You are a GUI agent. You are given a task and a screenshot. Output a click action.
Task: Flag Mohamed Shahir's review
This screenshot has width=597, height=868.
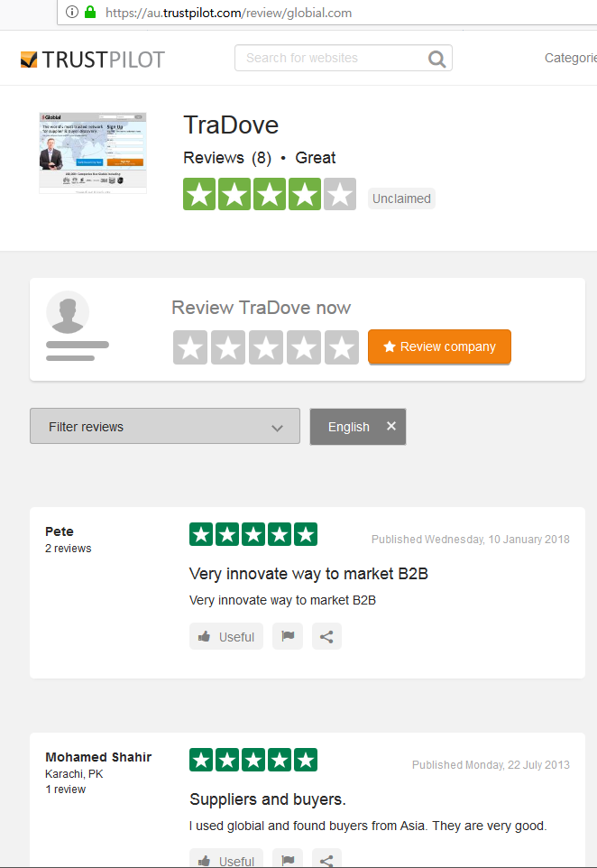pyautogui.click(x=288, y=859)
